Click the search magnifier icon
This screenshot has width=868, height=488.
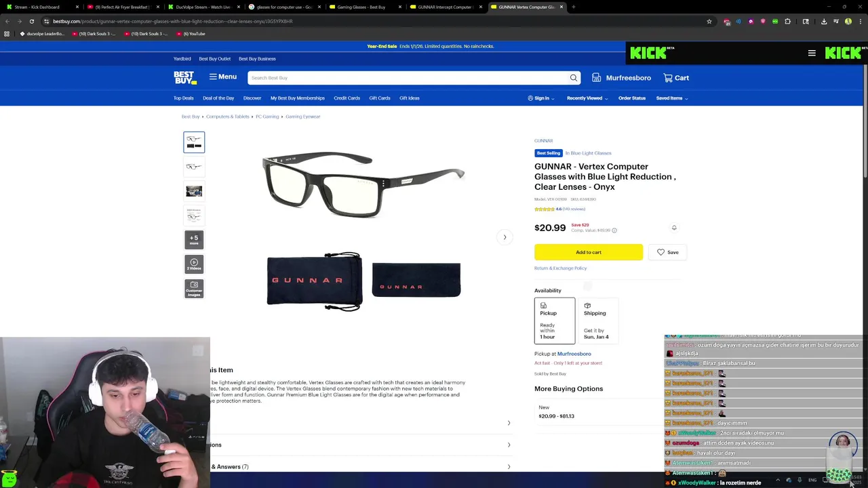pos(574,78)
